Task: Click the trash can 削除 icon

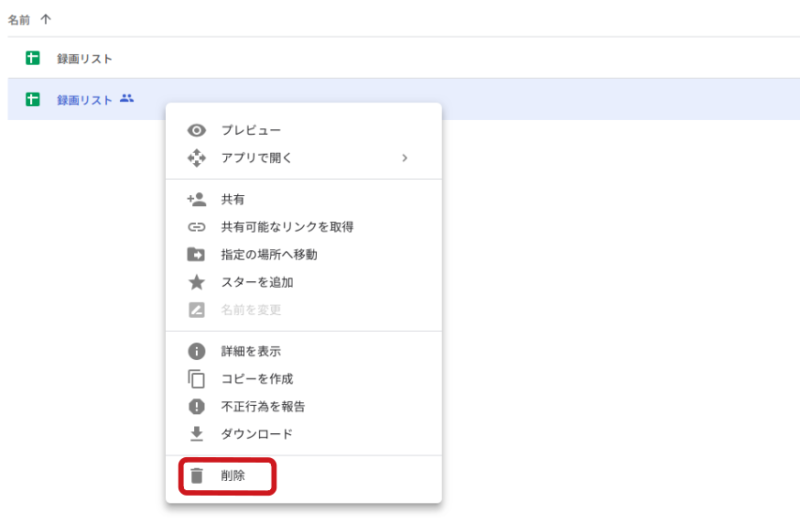Action: point(196,476)
